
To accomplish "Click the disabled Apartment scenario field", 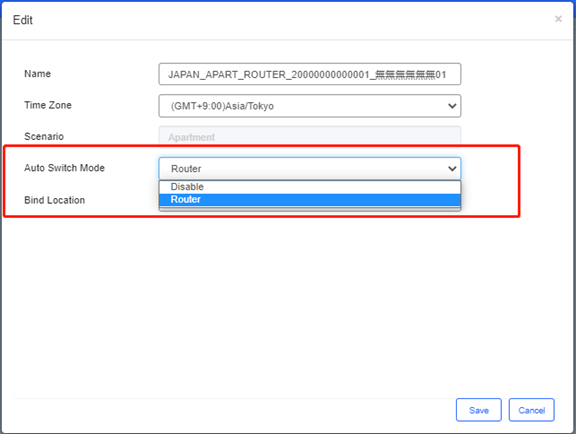I will 310,136.
